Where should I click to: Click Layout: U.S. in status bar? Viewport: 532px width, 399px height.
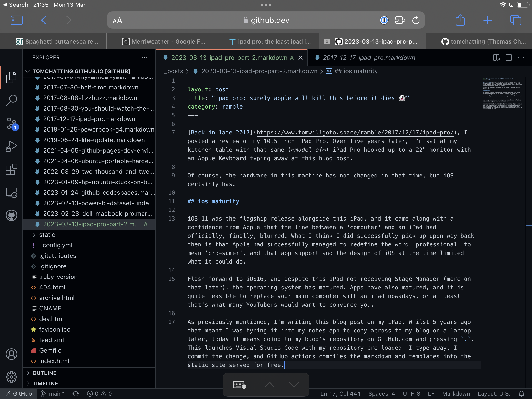click(x=494, y=394)
